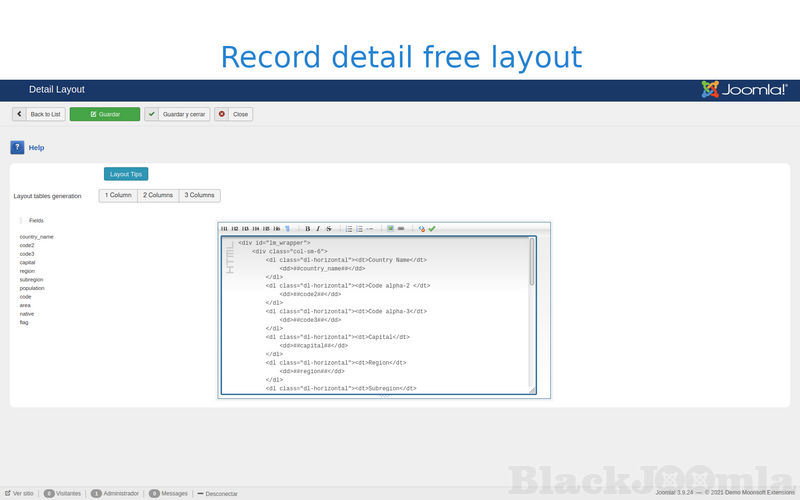Insert a link via editor toolbar
800x500 pixels.
(401, 229)
